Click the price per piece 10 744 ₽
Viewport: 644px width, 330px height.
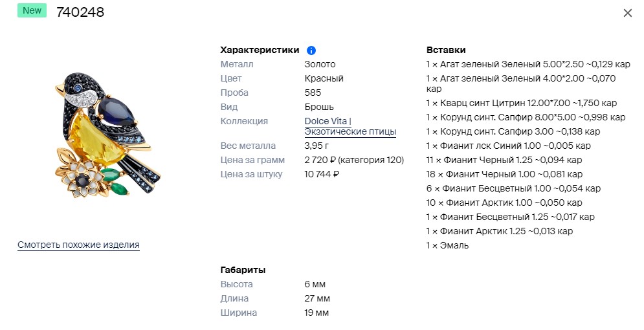click(322, 175)
